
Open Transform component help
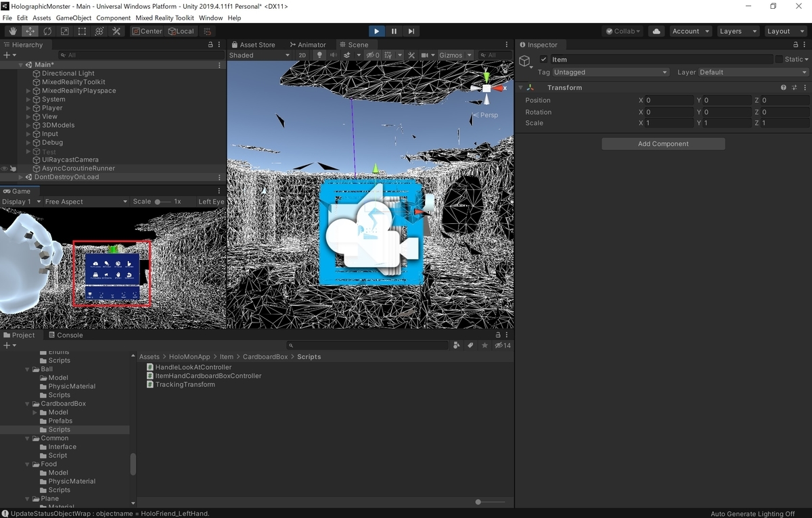pyautogui.click(x=784, y=87)
